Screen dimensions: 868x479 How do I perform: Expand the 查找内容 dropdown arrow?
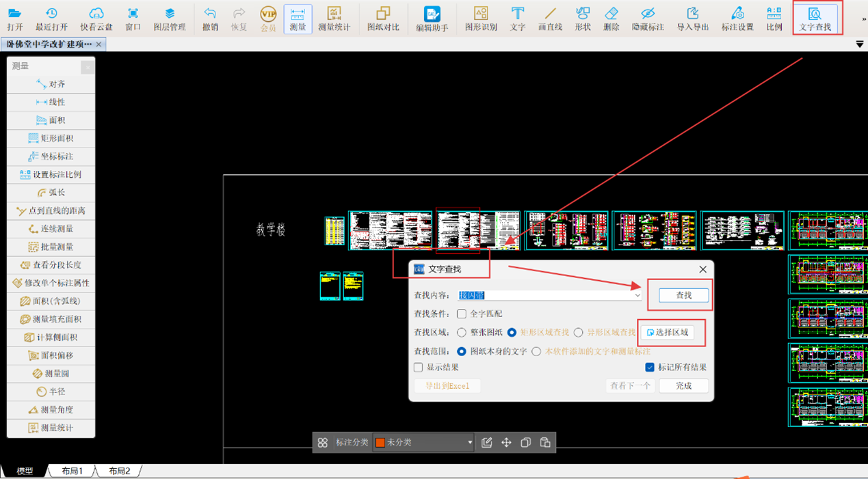[x=637, y=296]
